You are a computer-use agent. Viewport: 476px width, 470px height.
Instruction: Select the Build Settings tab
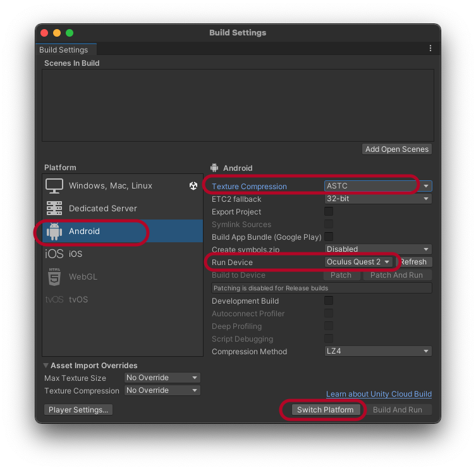click(66, 49)
